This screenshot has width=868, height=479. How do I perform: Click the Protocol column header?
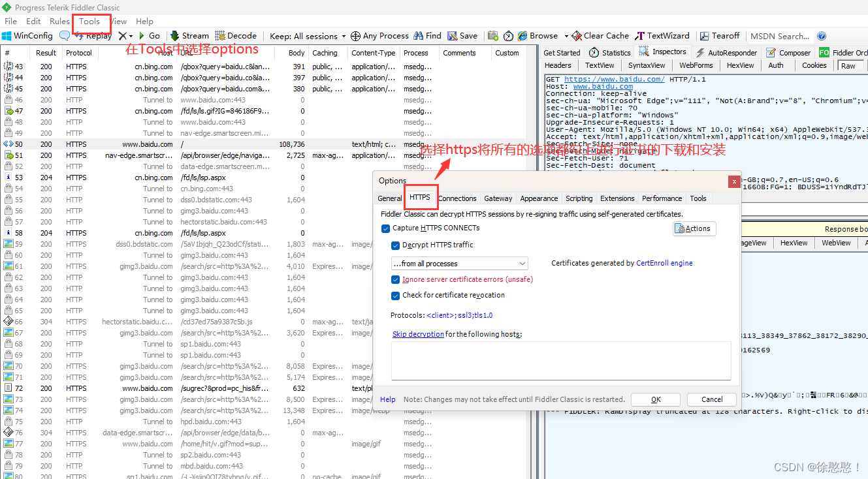[x=79, y=53]
